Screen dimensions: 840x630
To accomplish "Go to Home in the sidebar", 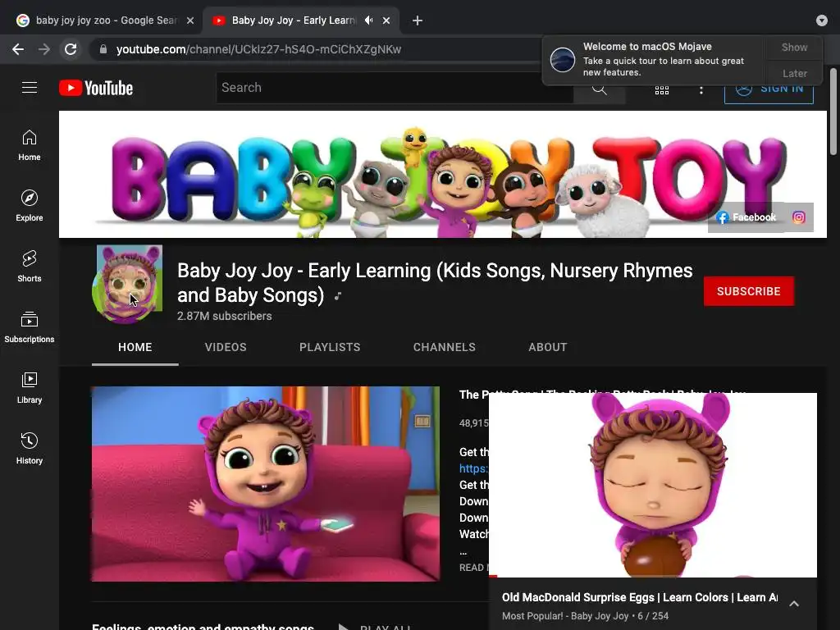I will (x=30, y=145).
